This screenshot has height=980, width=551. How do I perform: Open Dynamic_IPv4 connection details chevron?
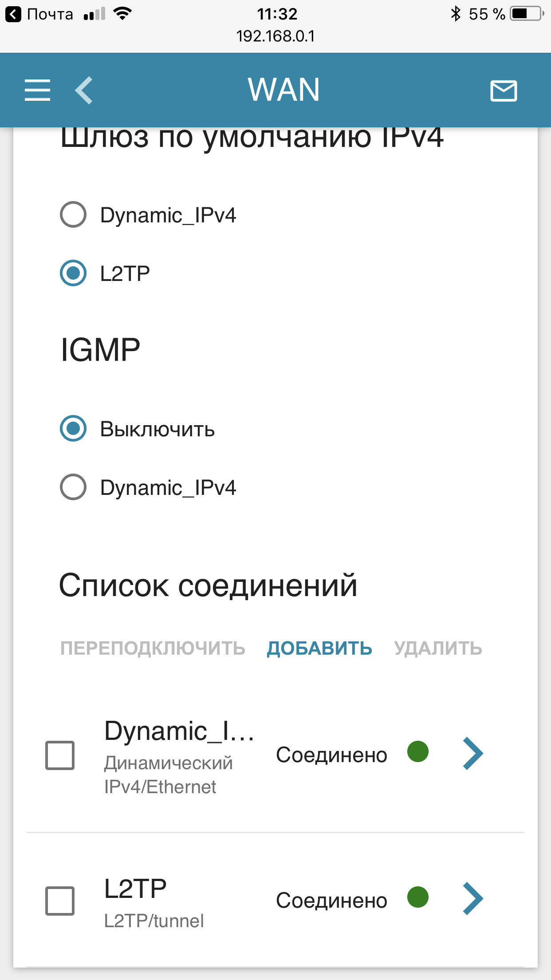(472, 753)
